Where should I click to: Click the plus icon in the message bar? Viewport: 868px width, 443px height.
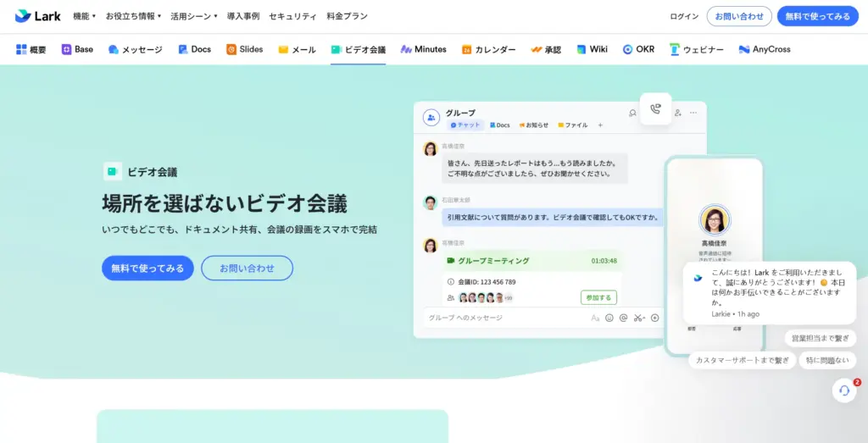point(654,318)
